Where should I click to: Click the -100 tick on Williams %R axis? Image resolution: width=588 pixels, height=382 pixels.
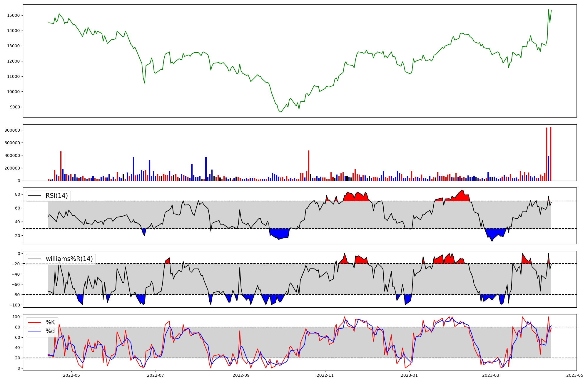[14, 305]
